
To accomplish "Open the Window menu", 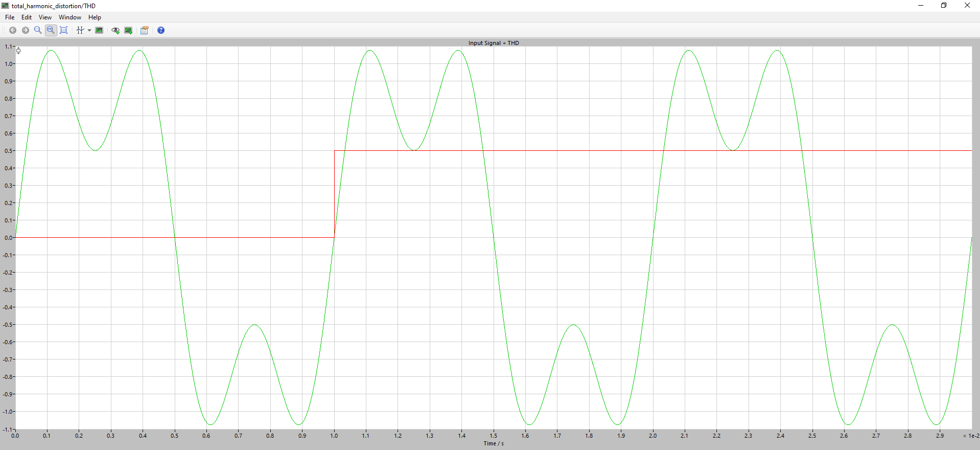I will coord(70,17).
